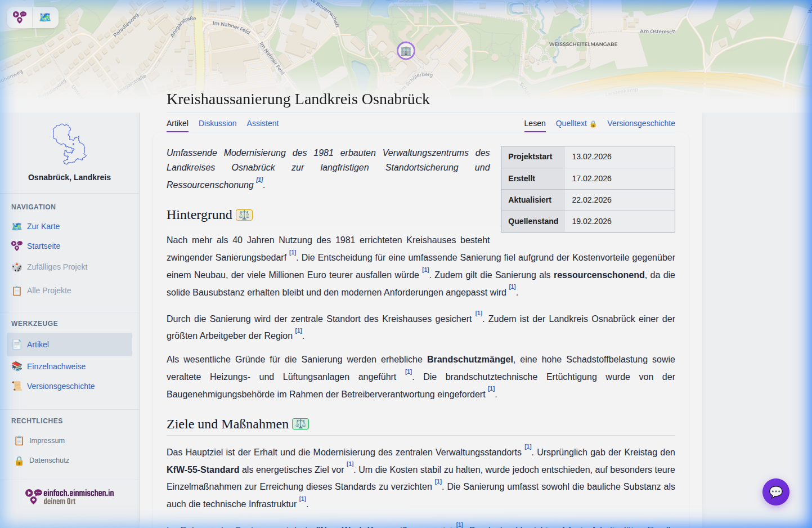Click the clipboard icon beside Alle Projekte
812x528 pixels.
click(x=17, y=290)
